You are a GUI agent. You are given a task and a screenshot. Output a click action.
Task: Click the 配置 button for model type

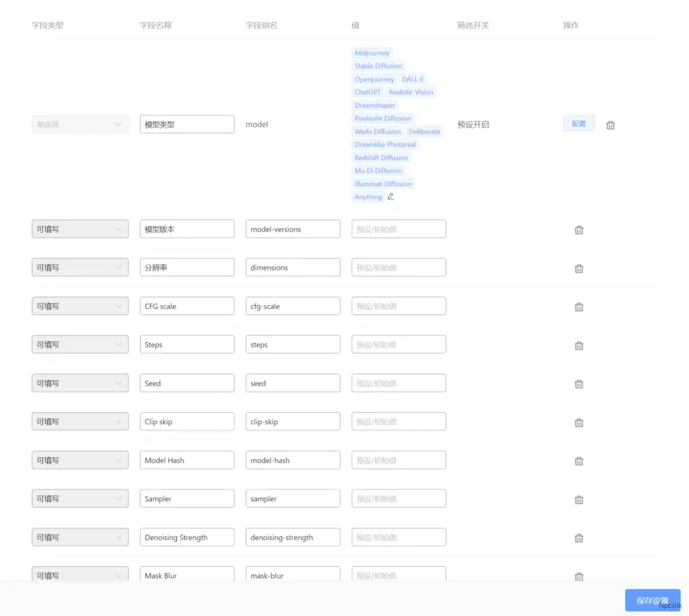[579, 124]
